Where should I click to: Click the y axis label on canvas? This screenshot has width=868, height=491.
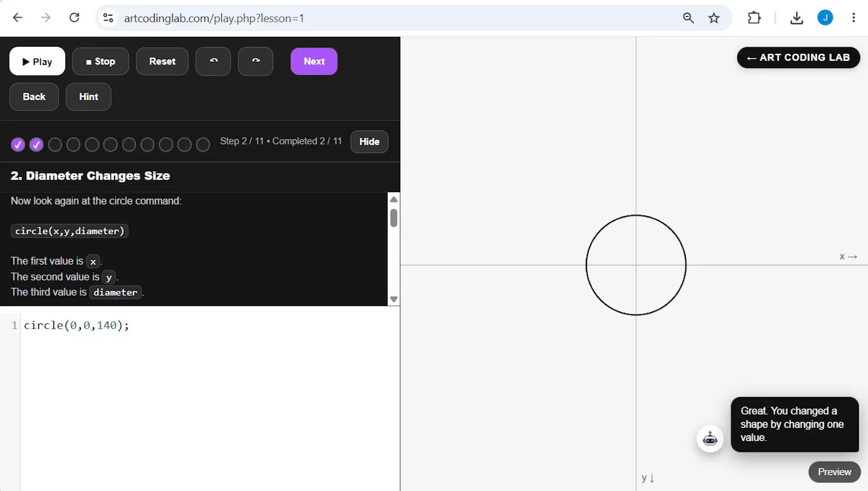[x=648, y=478]
